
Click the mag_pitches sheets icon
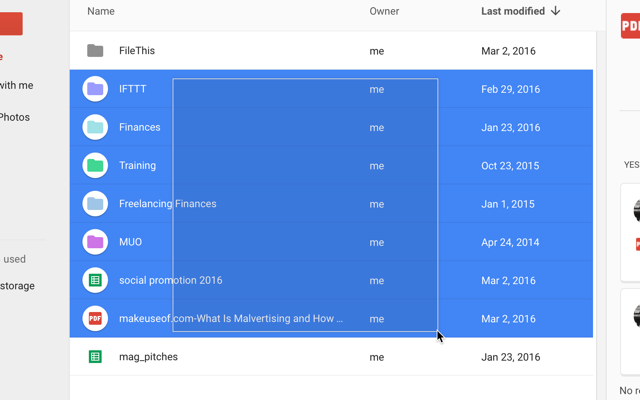point(95,357)
